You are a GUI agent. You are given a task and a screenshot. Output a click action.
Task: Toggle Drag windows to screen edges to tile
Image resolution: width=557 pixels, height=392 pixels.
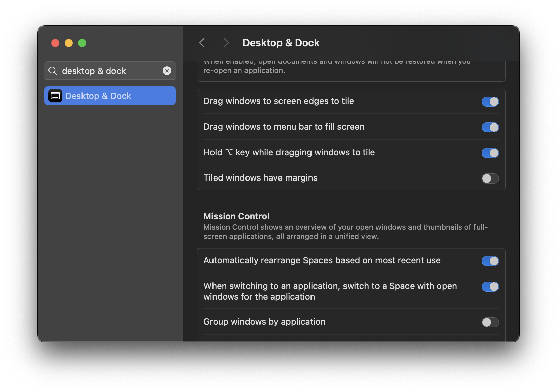point(490,102)
